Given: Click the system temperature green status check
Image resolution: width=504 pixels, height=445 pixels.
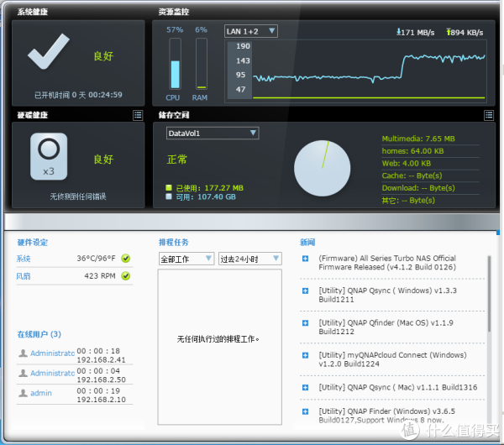Looking at the screenshot, I should click(x=126, y=259).
